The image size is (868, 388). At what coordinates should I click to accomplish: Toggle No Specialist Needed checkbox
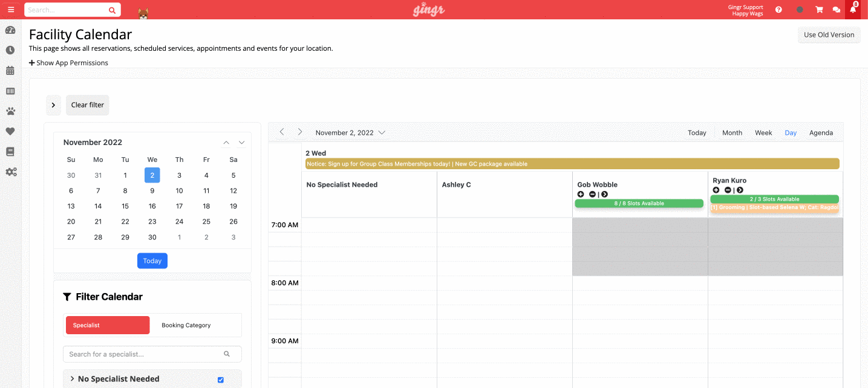(220, 380)
